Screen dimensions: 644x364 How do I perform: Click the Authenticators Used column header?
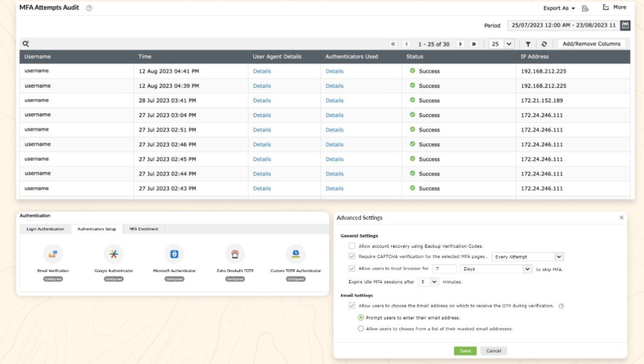352,57
